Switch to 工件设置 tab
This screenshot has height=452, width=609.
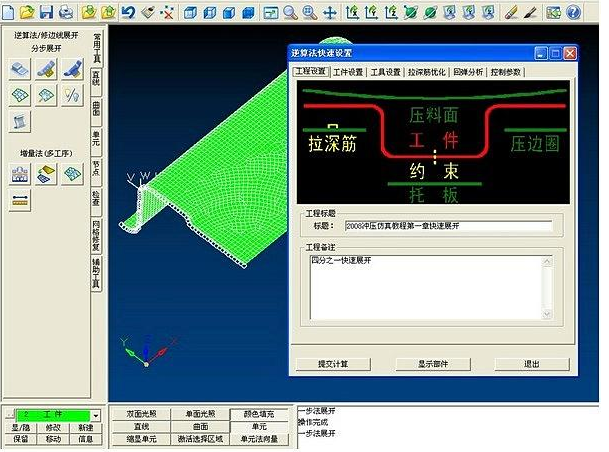348,72
